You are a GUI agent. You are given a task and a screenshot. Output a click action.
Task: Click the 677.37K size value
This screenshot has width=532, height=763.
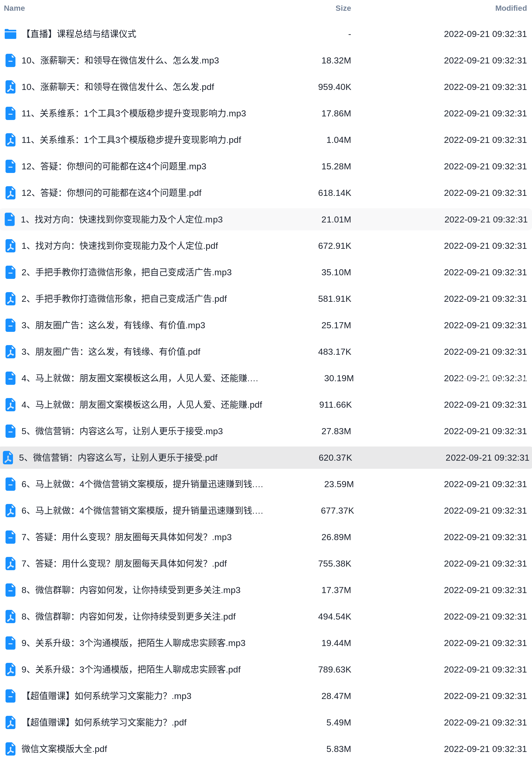[337, 511]
